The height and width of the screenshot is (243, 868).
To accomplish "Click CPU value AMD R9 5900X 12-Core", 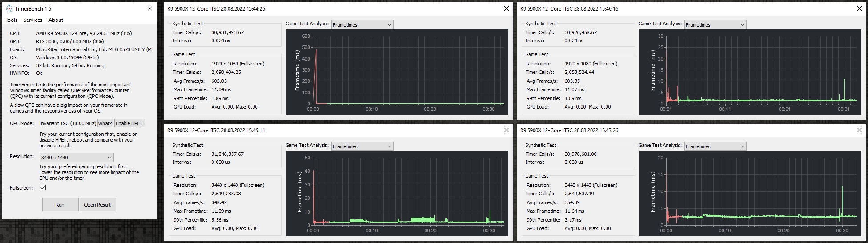I will (84, 33).
